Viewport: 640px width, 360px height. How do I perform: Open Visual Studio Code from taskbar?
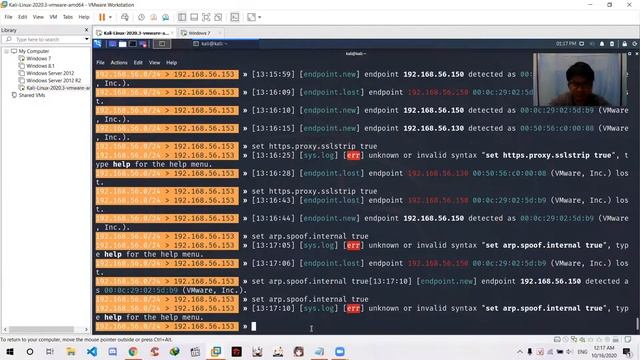92,351
